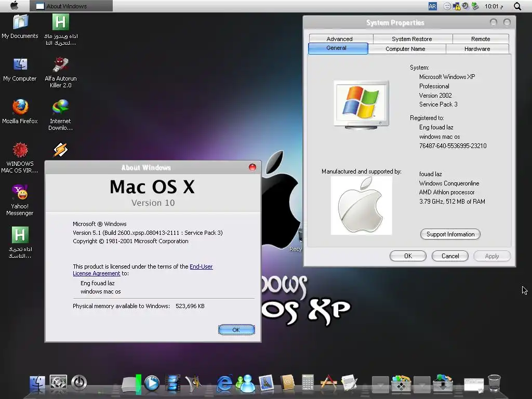Open the colorful blocks folder in dock
The width and height of the screenshot is (532, 399).
401,383
